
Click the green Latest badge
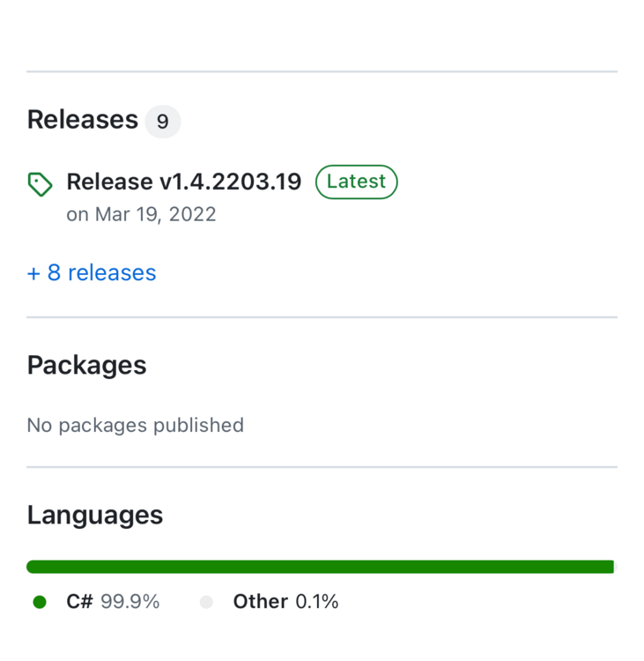(x=356, y=182)
